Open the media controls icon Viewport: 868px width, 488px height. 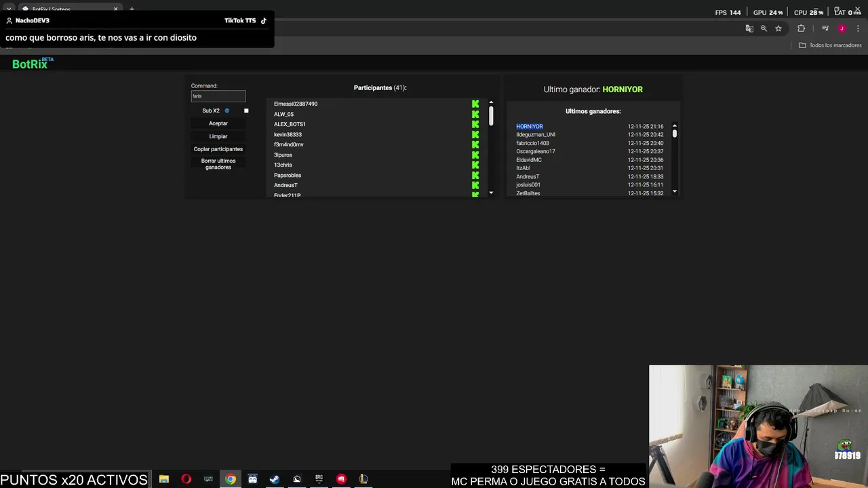[x=825, y=28]
